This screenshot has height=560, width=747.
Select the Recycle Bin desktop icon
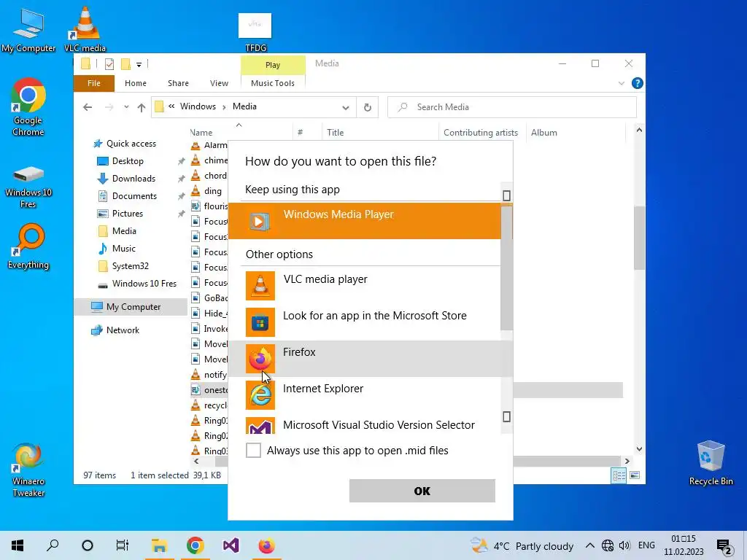pyautogui.click(x=711, y=462)
